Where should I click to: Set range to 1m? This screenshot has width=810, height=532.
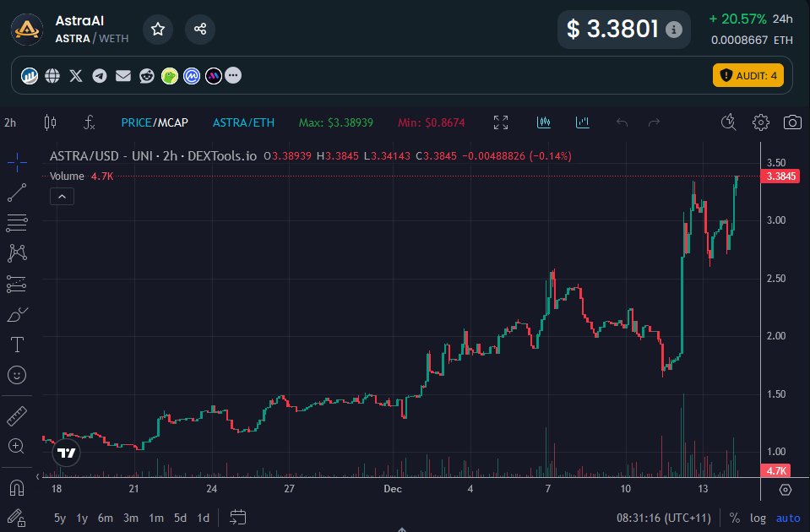coord(156,518)
